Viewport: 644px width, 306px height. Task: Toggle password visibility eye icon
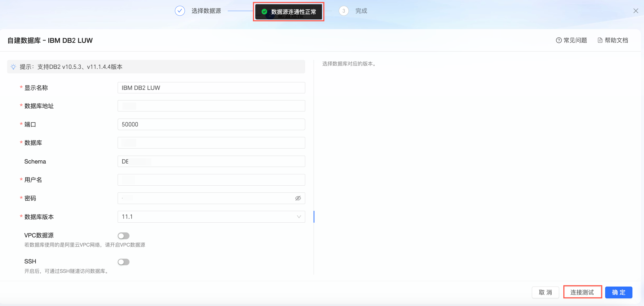point(298,198)
